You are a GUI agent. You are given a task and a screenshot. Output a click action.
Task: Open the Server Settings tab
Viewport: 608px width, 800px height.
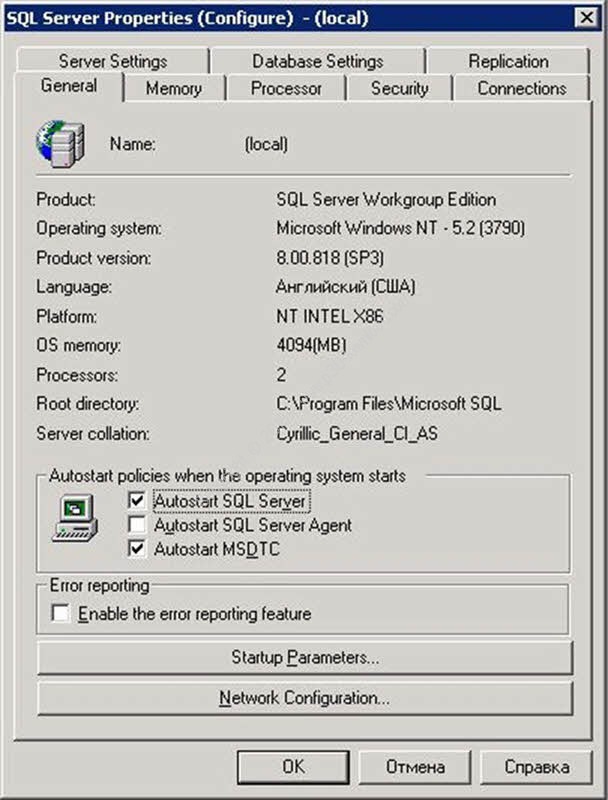113,62
